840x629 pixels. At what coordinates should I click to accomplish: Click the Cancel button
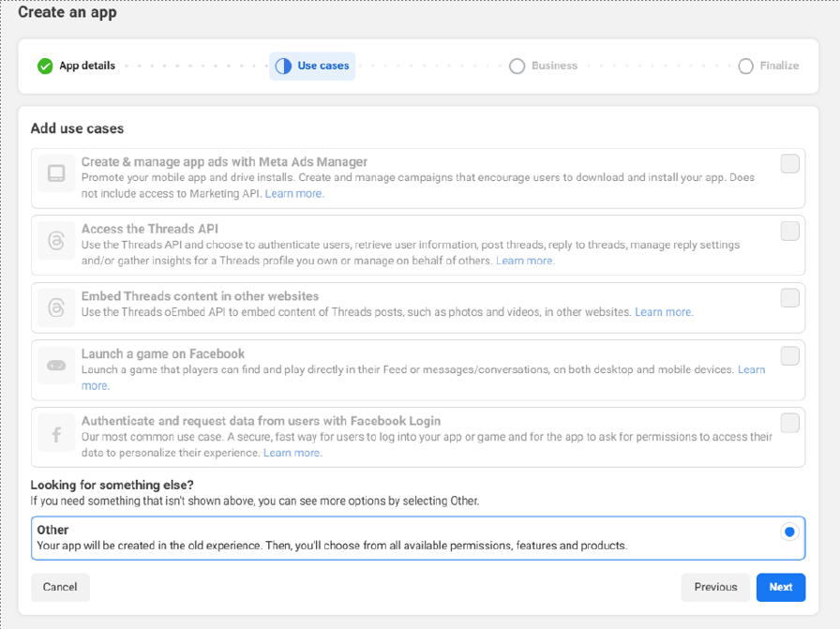(x=60, y=587)
